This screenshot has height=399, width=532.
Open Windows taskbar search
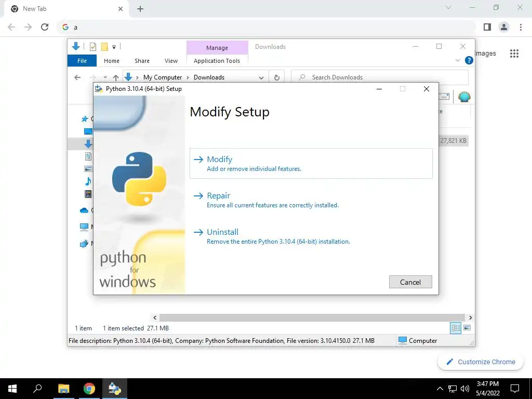pyautogui.click(x=37, y=389)
